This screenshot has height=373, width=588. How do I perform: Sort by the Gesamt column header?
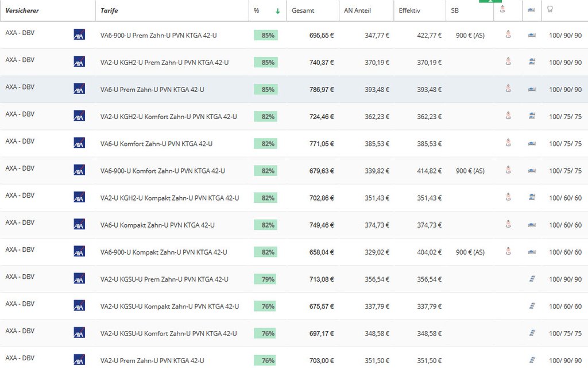[303, 10]
